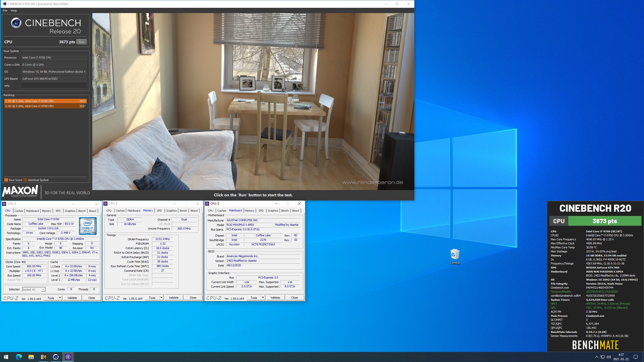This screenshot has height=362, width=644.
Task: Click HPET timer line in BenchMate overlay
Action: click(x=590, y=304)
